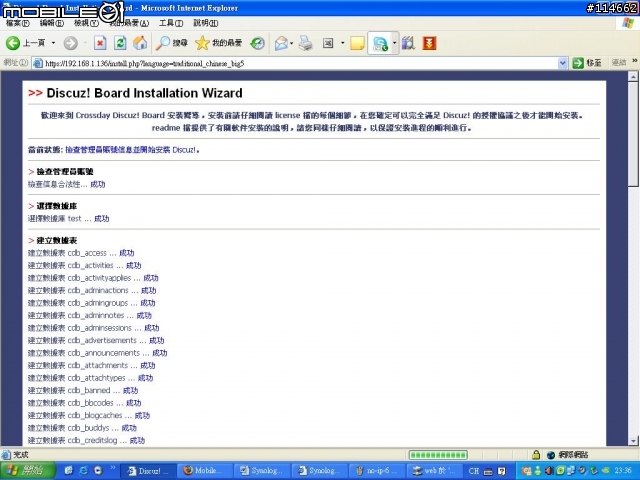Switch to the 'web 於' taskbar button

434,471
